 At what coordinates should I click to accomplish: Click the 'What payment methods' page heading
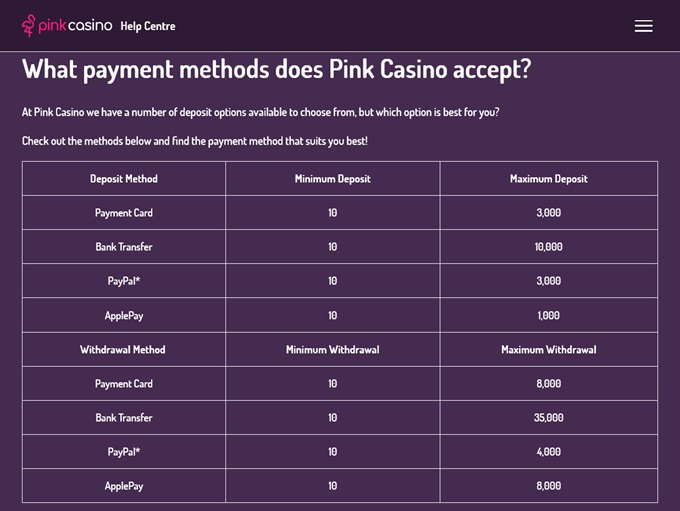click(276, 70)
